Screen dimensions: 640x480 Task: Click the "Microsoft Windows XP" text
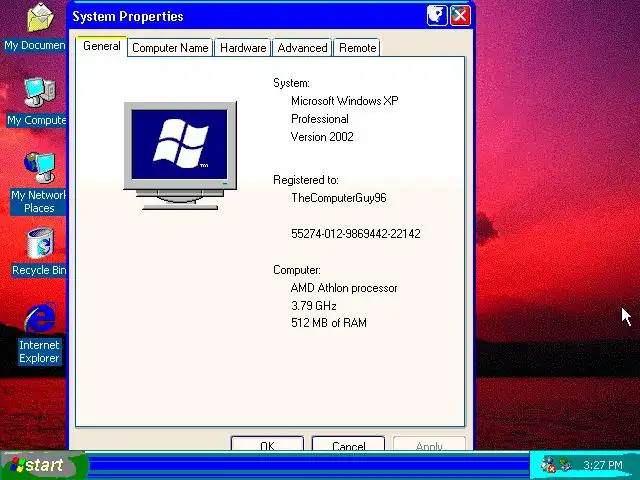(344, 101)
